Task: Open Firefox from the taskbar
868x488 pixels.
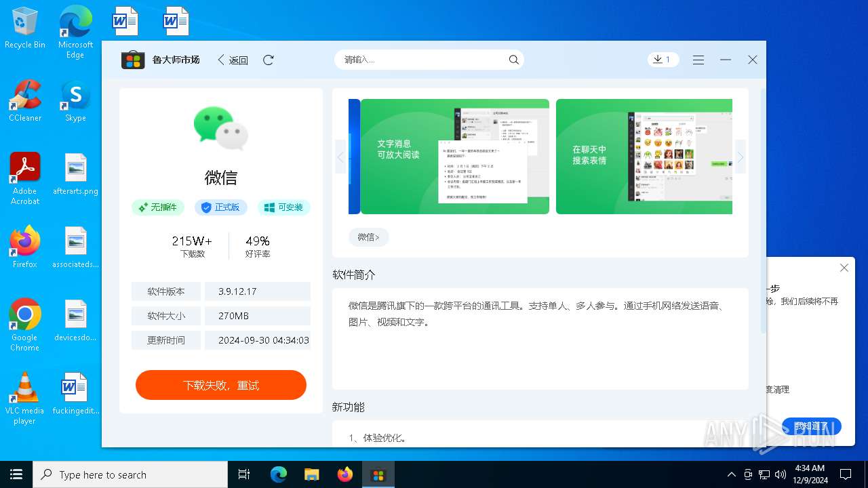Action: [345, 474]
